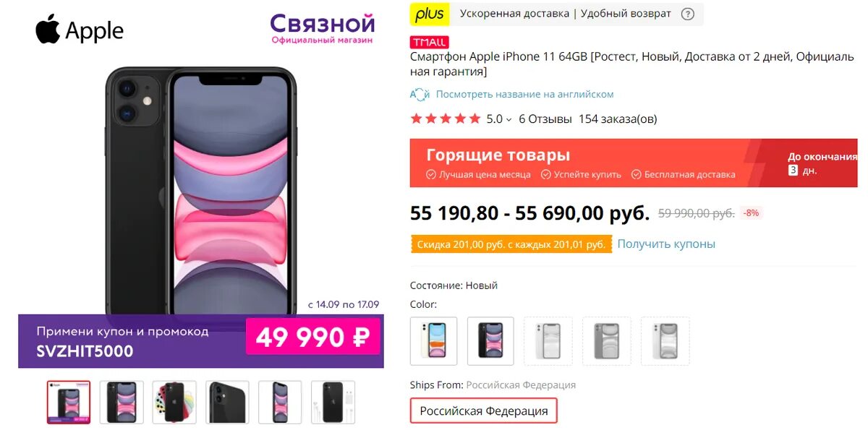This screenshot has width=868, height=430.
Task: Open the camera close-up thumbnail
Action: [227, 402]
